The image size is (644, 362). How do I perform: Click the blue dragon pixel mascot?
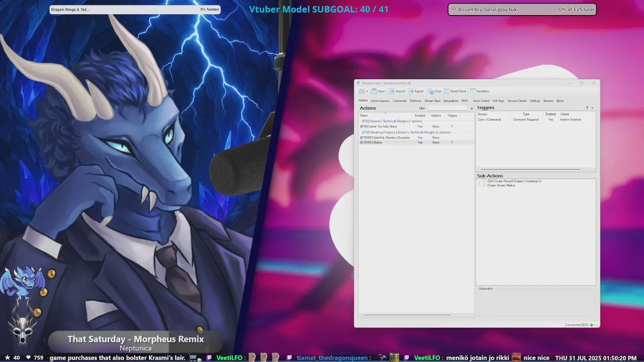22,283
